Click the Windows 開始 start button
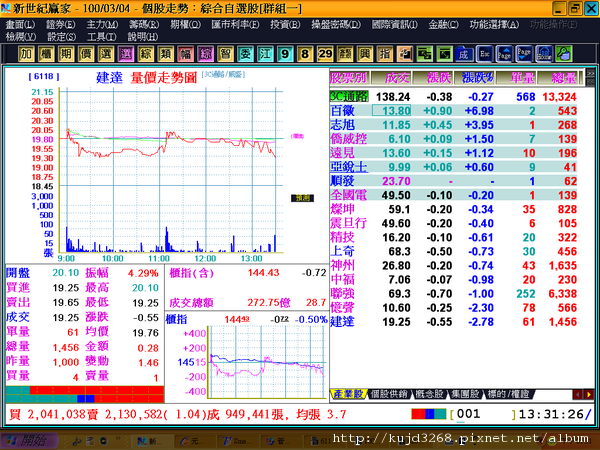Screen dimensions: 600x450 [30, 441]
